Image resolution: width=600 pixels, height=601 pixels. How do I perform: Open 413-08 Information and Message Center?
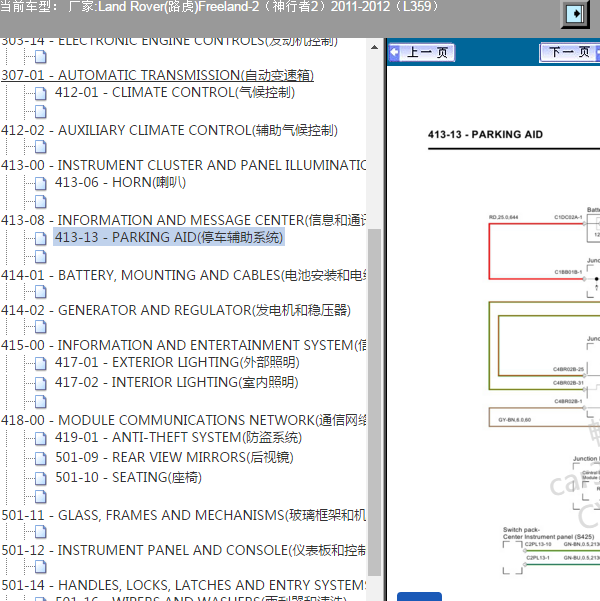point(183,220)
